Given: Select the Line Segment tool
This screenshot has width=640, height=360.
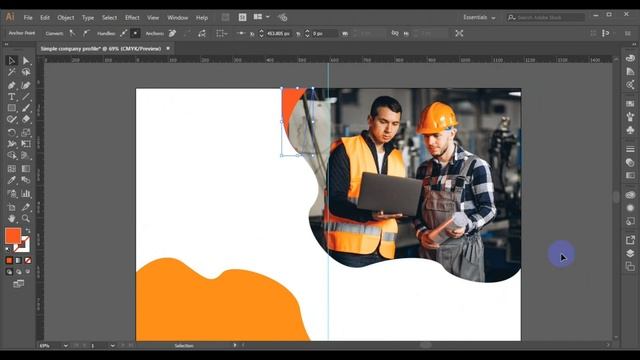Looking at the screenshot, I should (26, 97).
